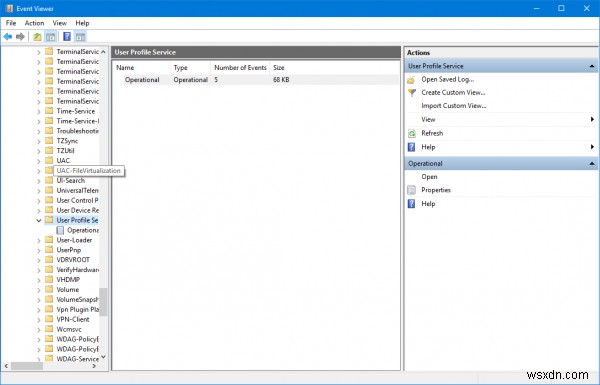Click the UserPnp folder icon
The image size is (600, 385).
pyautogui.click(x=49, y=250)
